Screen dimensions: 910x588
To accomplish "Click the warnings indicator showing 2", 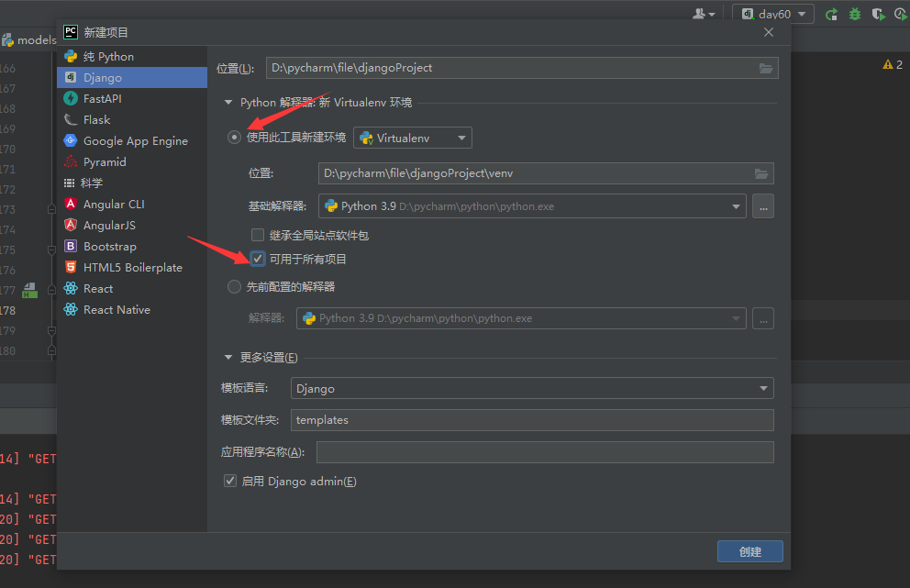I will tap(893, 64).
